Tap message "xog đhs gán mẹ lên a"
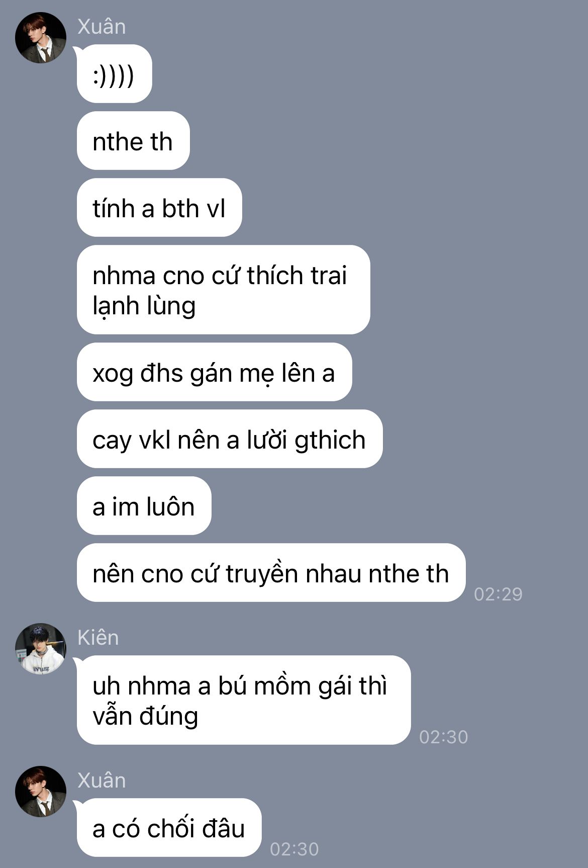Image resolution: width=588 pixels, height=868 pixels. pos(214,372)
